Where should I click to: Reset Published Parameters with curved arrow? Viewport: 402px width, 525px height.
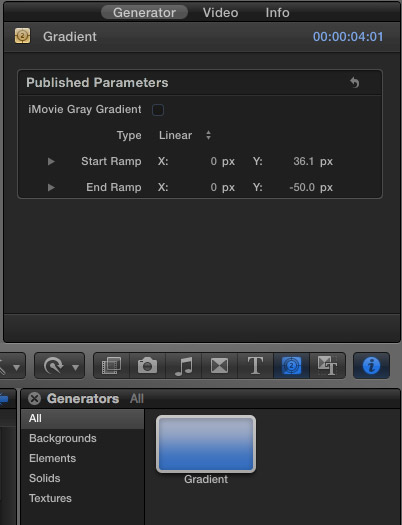tap(354, 82)
